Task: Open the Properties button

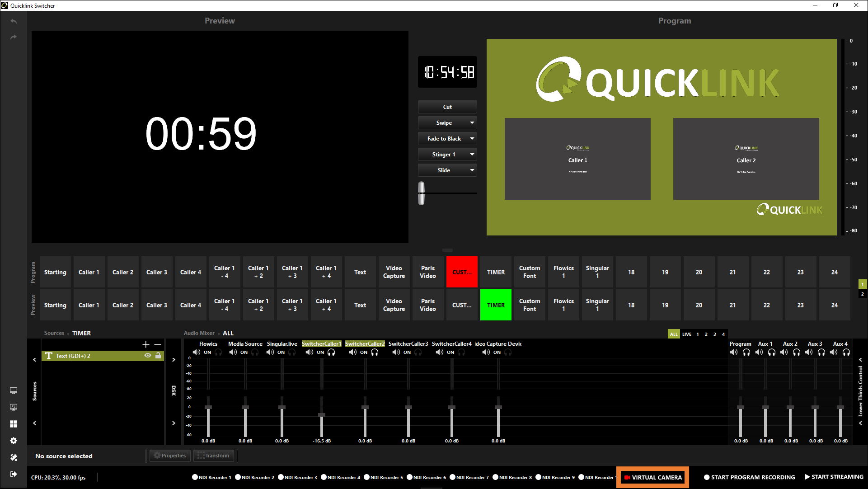Action: point(170,456)
